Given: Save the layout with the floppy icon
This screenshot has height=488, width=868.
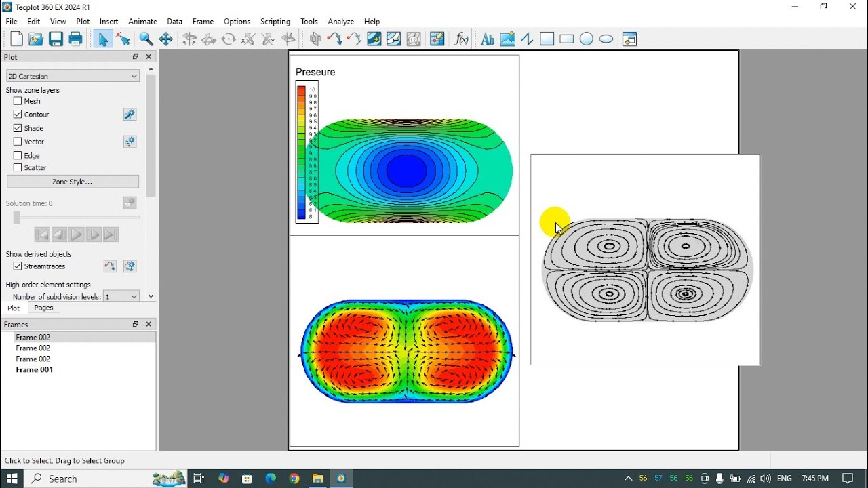Looking at the screenshot, I should [56, 39].
